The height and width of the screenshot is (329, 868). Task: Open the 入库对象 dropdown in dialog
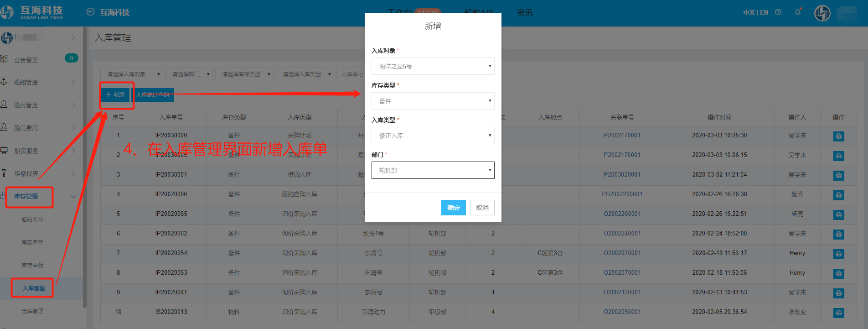(433, 66)
